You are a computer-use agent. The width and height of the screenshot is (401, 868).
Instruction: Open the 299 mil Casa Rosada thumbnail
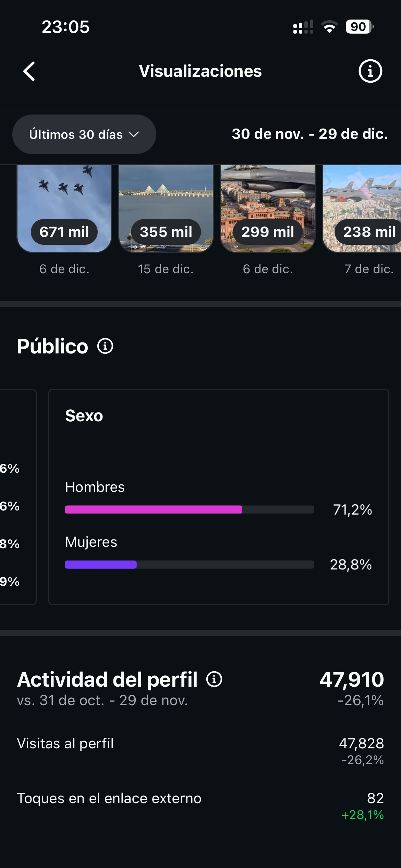coord(268,208)
